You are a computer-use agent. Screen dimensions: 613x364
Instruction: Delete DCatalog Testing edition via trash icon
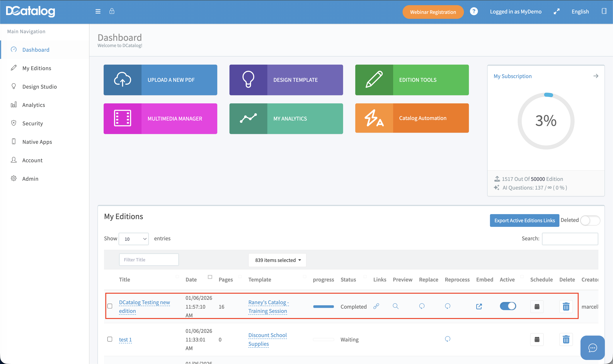(x=566, y=306)
